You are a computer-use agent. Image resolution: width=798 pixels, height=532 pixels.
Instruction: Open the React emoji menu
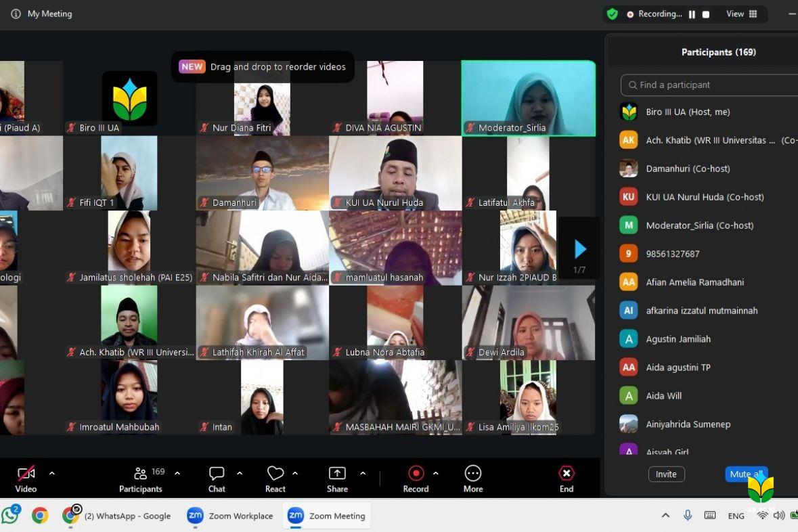click(x=275, y=479)
